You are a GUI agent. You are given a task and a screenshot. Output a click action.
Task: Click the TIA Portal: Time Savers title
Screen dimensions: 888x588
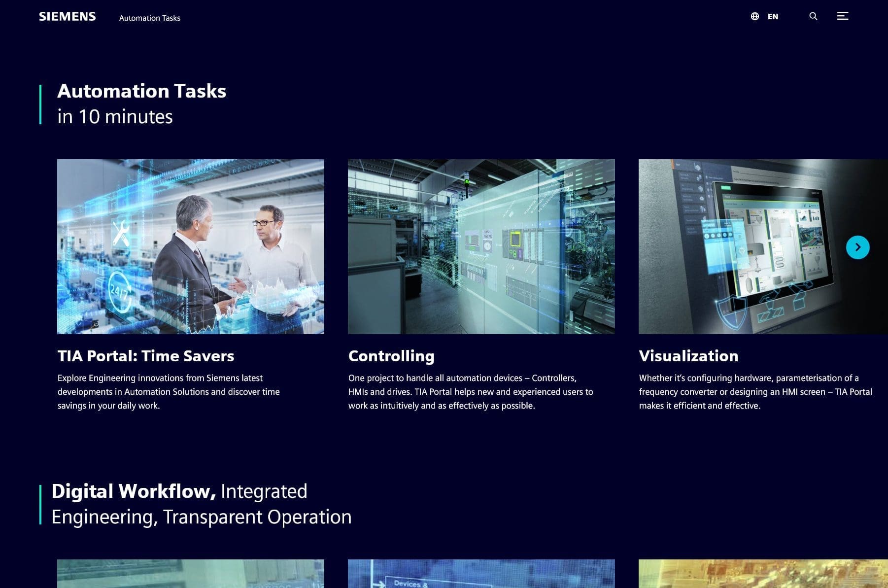146,356
